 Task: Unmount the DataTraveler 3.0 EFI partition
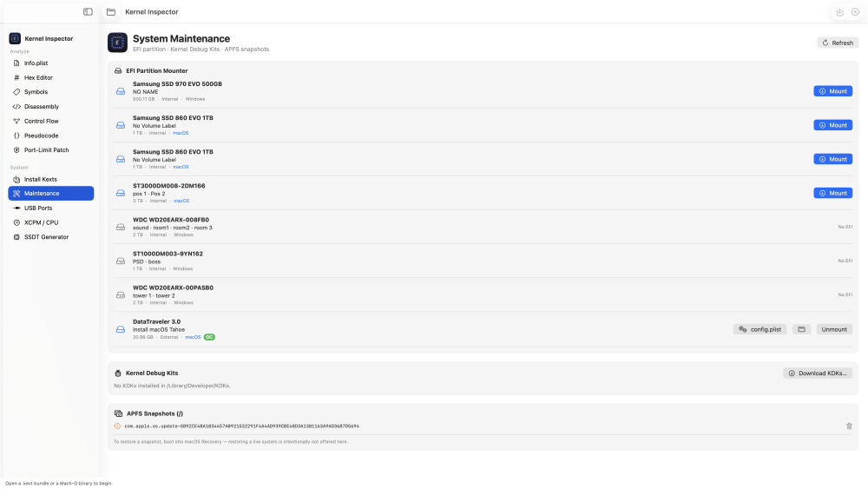pos(833,329)
